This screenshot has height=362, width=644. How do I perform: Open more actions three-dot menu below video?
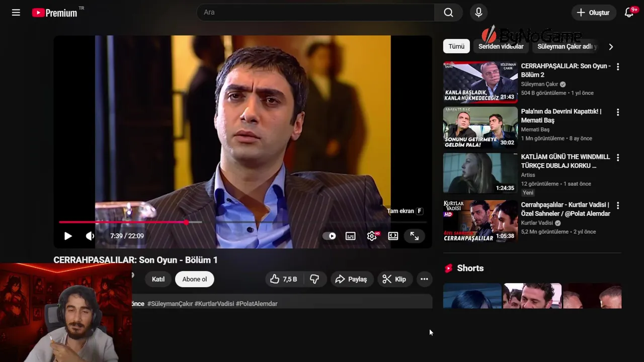coord(424,279)
